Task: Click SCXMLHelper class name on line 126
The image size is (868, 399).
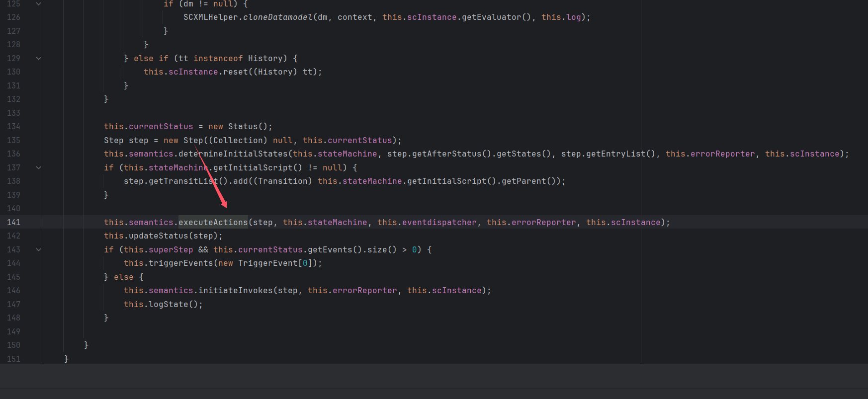Action: click(211, 17)
